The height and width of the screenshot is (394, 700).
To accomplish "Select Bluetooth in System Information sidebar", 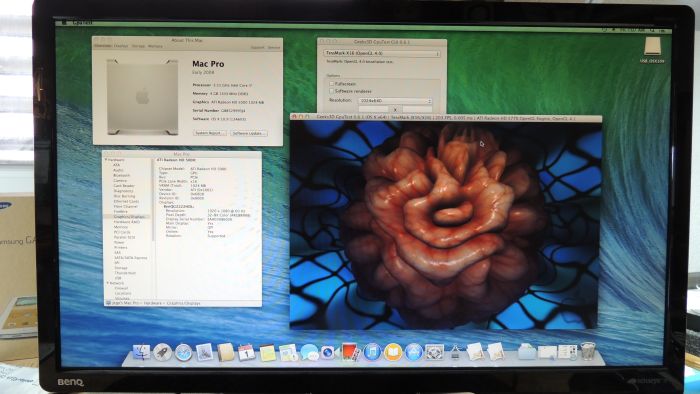I will (121, 175).
